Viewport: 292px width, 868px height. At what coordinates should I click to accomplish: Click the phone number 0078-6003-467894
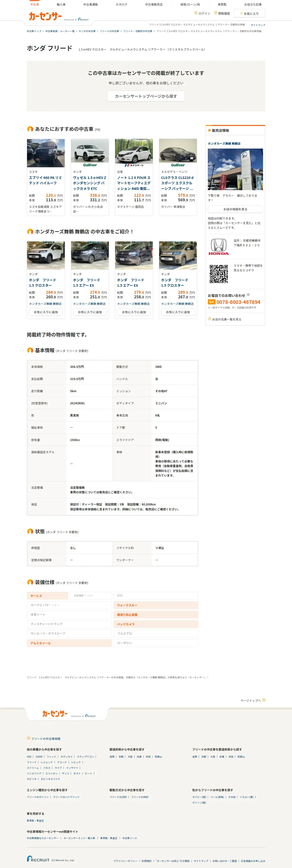click(x=238, y=302)
